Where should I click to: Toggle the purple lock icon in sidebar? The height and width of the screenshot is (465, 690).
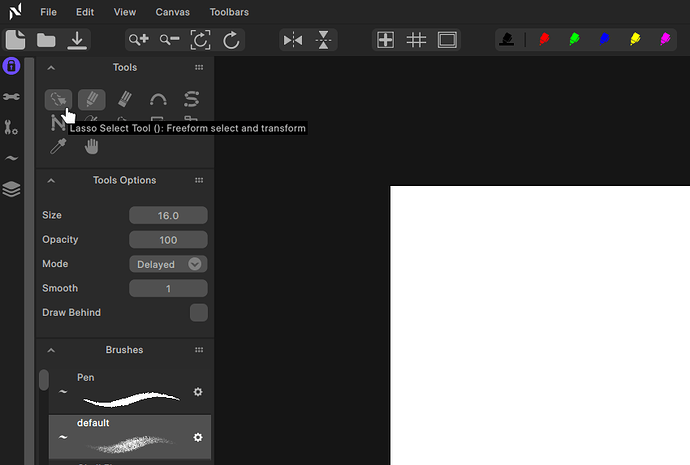coord(11,66)
